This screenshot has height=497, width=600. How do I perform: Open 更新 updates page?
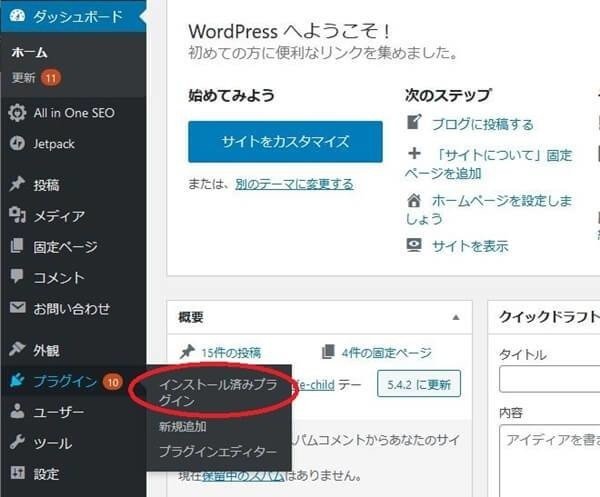[23, 78]
